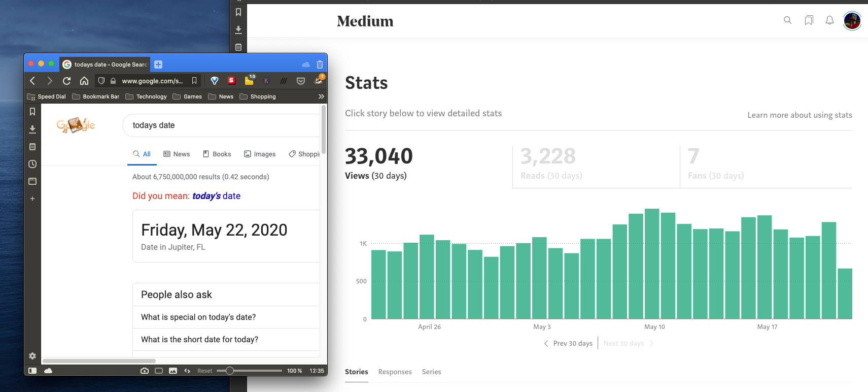Open 'Learn more about using stats' link
This screenshot has width=868, height=392.
pos(800,115)
